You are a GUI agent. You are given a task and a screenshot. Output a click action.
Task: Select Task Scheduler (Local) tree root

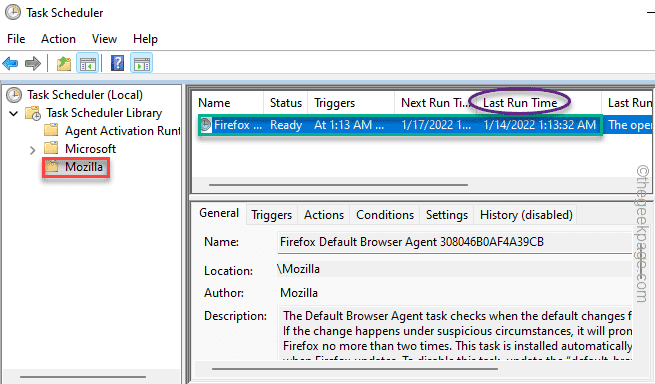pos(85,95)
